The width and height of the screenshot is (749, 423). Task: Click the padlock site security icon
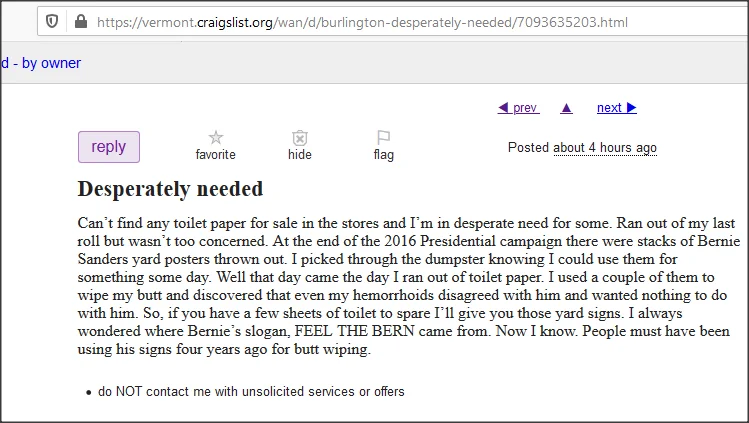(x=81, y=21)
